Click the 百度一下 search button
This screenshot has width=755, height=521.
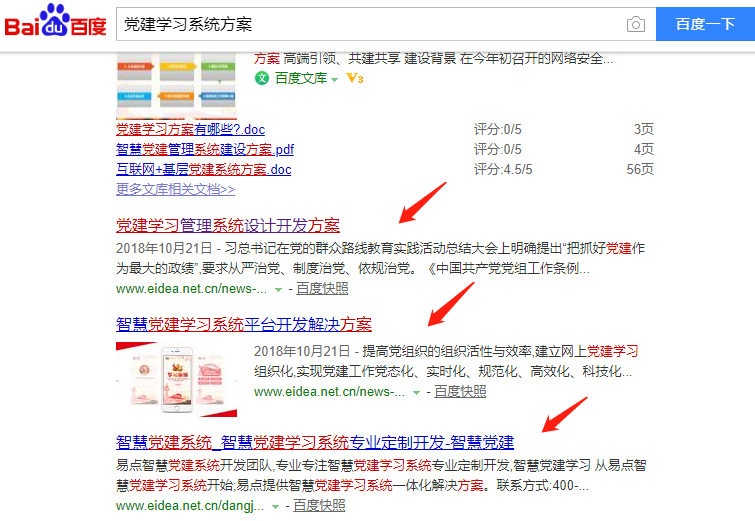705,24
